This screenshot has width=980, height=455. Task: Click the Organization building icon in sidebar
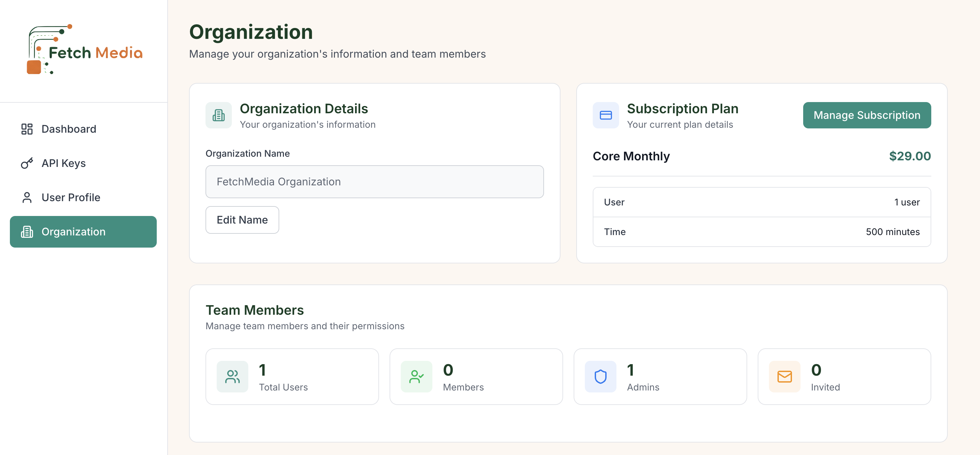pos(27,232)
